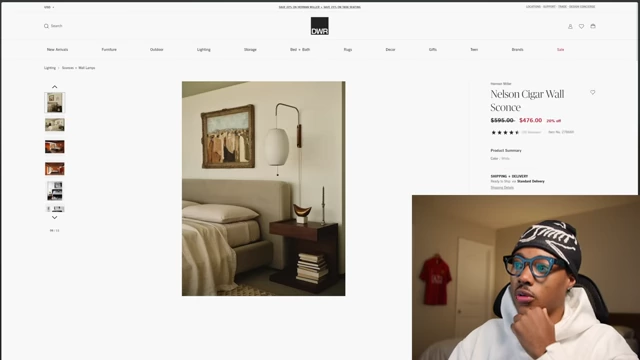
Task: Open the DWR logo home link
Action: [320, 26]
